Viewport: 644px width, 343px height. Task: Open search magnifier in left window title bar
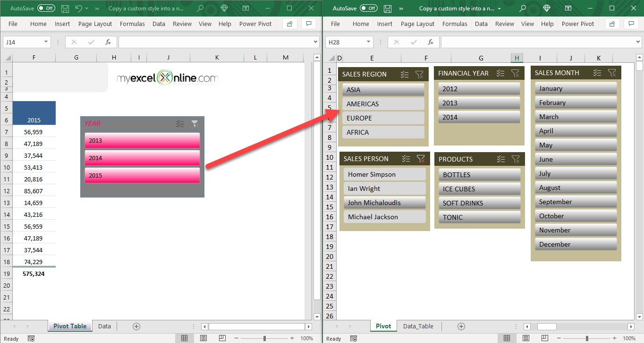pos(200,9)
